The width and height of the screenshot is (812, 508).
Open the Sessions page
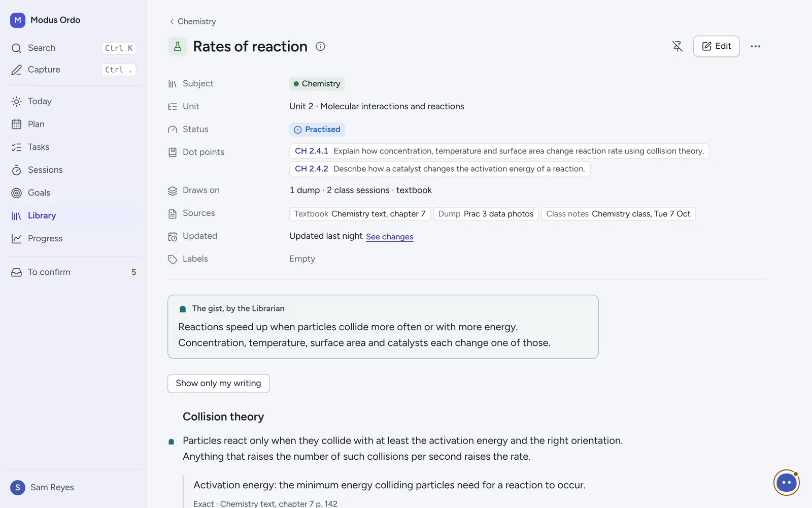tap(74, 170)
